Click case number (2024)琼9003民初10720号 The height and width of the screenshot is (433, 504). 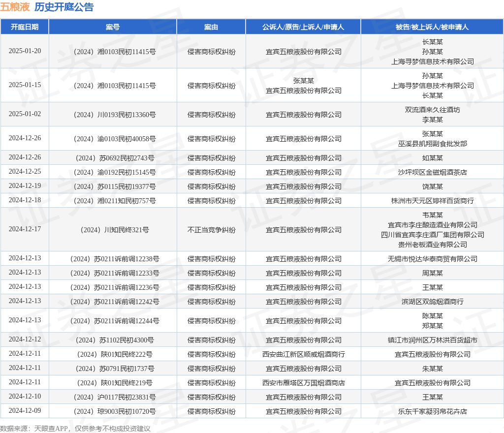(x=115, y=411)
